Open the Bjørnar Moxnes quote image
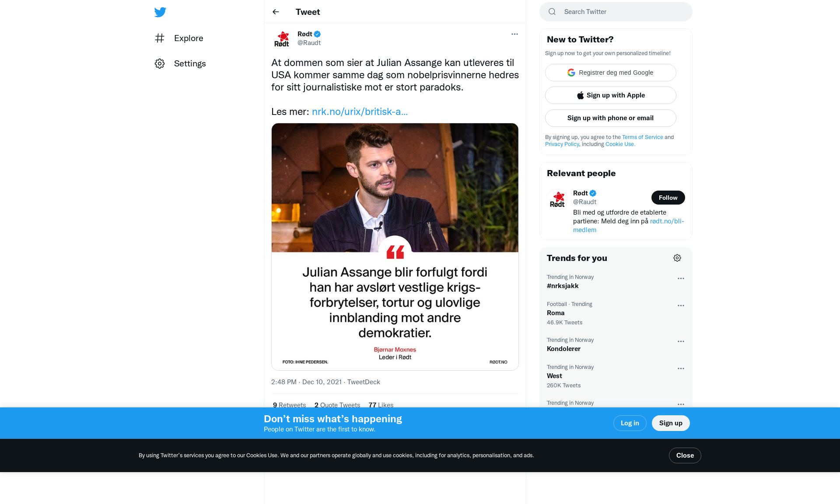Screen dimensions: 840x504 point(395,247)
